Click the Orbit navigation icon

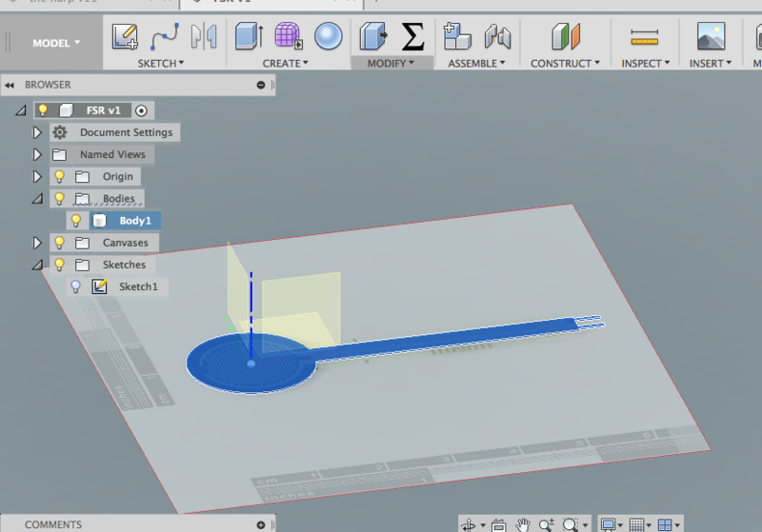coord(469,524)
